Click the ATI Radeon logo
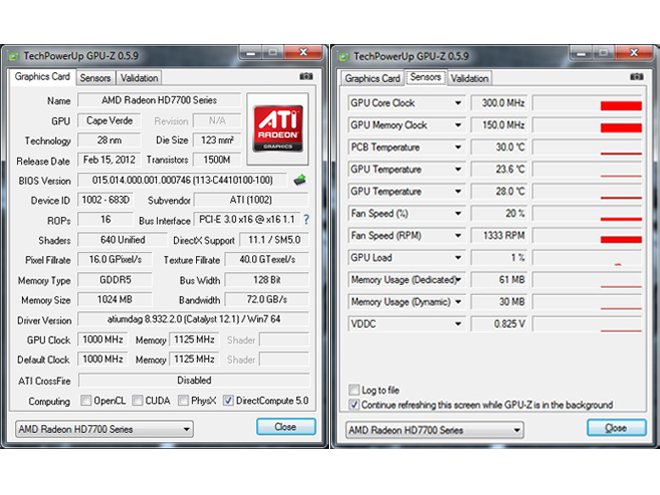This screenshot has width=660, height=495. pos(278,128)
